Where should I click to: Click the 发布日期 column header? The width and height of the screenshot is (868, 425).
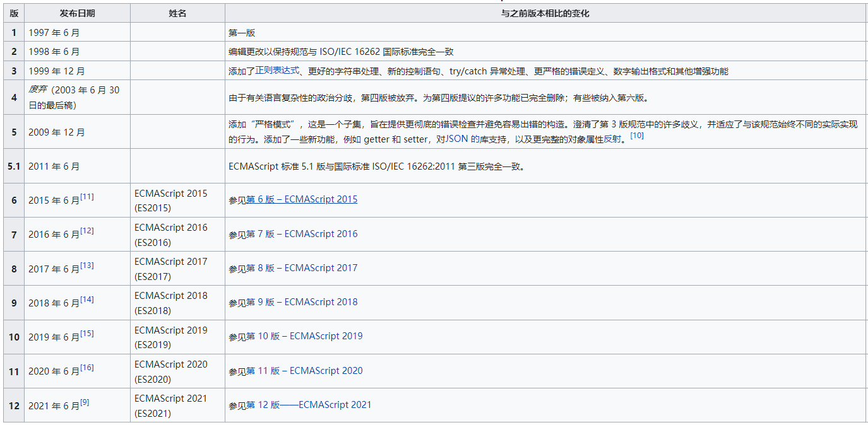point(78,13)
